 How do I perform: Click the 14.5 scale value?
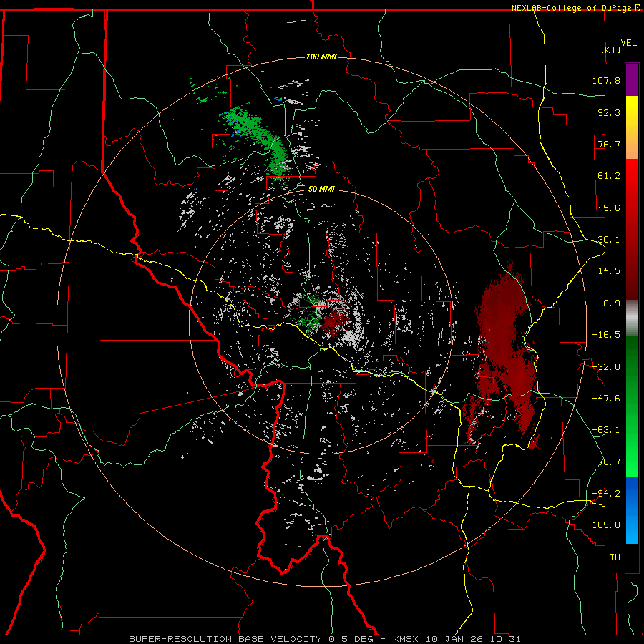pos(609,271)
